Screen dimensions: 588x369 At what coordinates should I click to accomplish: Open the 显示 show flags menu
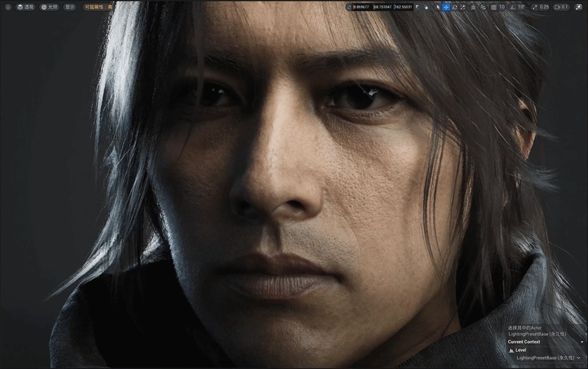(x=70, y=7)
